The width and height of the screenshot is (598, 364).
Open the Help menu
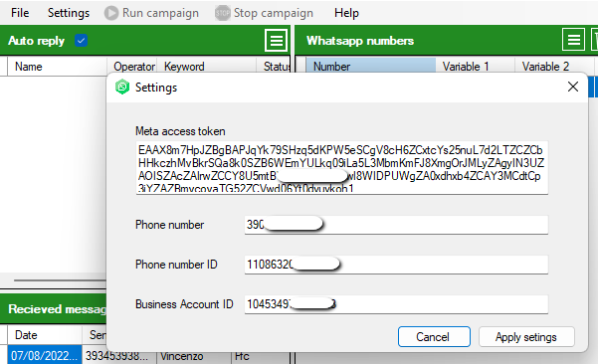click(x=346, y=13)
